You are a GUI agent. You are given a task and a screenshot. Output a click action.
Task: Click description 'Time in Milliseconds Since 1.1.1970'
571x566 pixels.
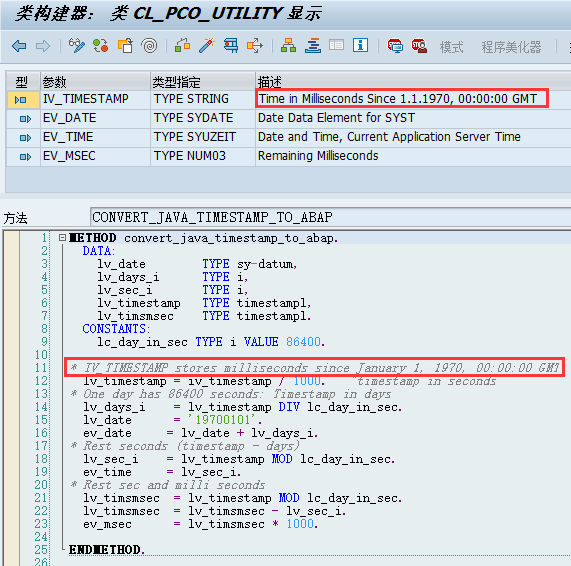tap(398, 99)
